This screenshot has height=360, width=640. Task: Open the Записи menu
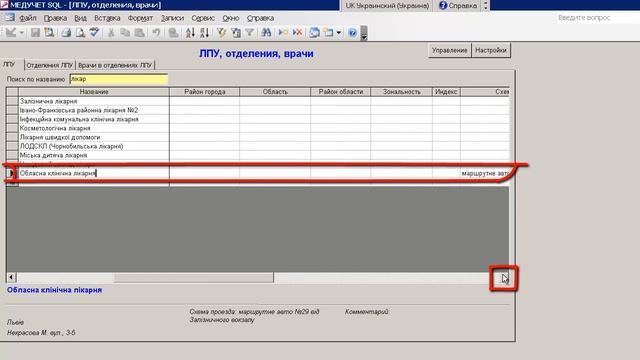[172, 18]
